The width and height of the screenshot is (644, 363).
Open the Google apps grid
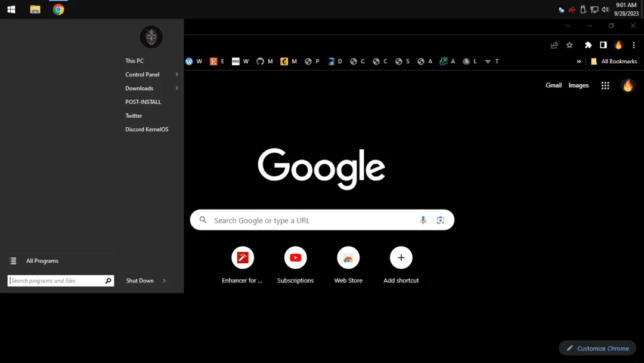point(605,85)
